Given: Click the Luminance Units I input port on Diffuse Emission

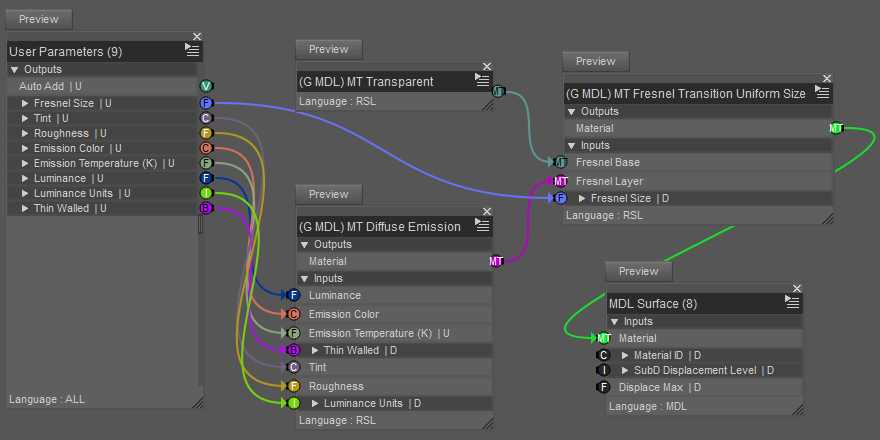Looking at the screenshot, I should click(x=293, y=403).
